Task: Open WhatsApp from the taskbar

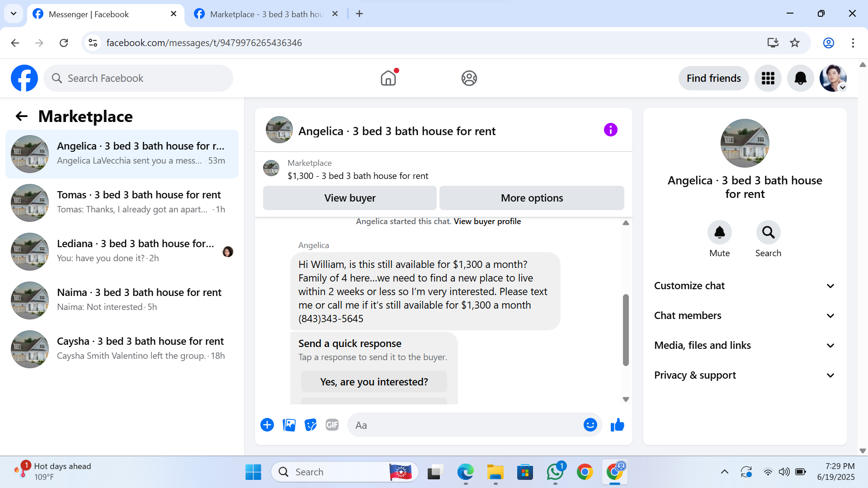Action: point(555,472)
